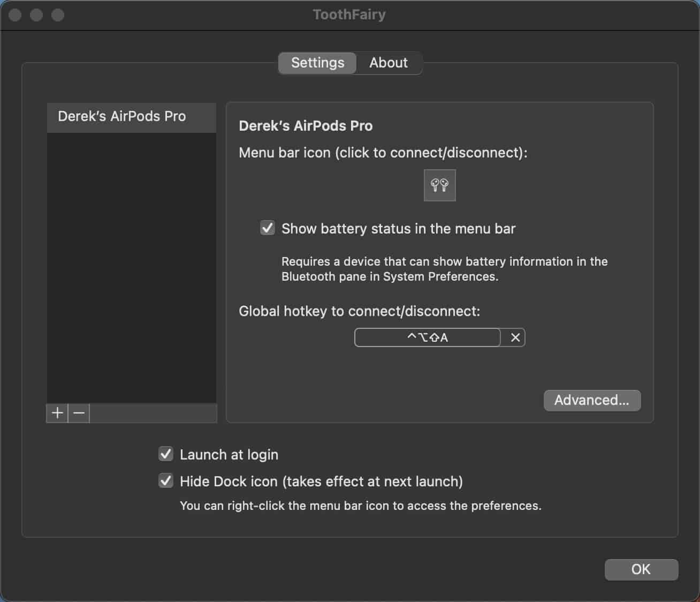700x602 pixels.
Task: Close the ToothFairy window
Action: tap(15, 15)
